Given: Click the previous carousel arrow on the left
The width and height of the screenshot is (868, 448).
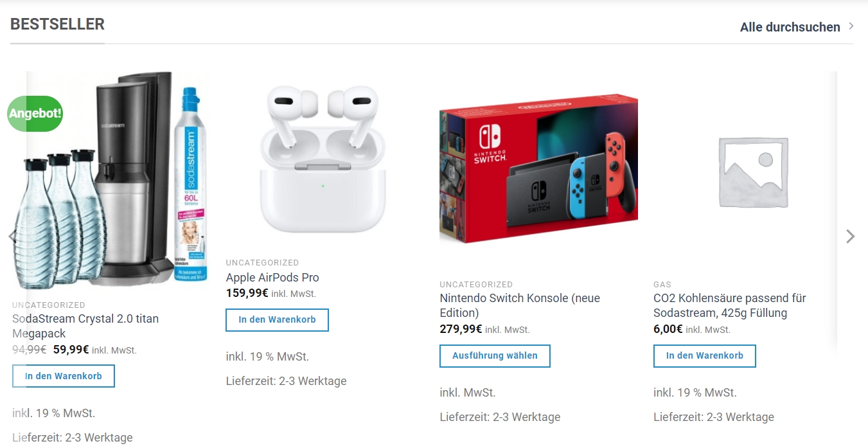Looking at the screenshot, I should [x=12, y=237].
